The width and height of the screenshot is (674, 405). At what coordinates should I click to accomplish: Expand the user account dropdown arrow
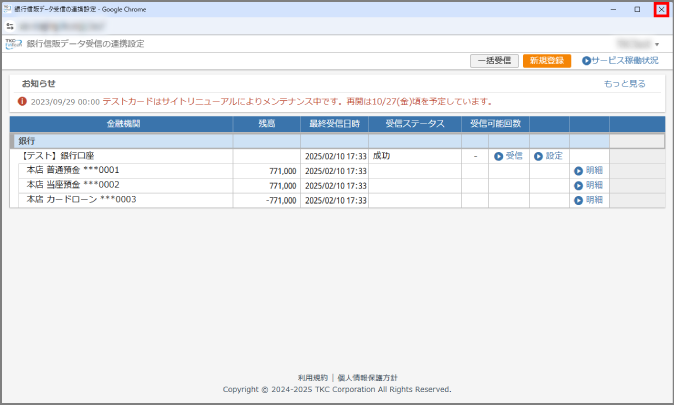657,45
